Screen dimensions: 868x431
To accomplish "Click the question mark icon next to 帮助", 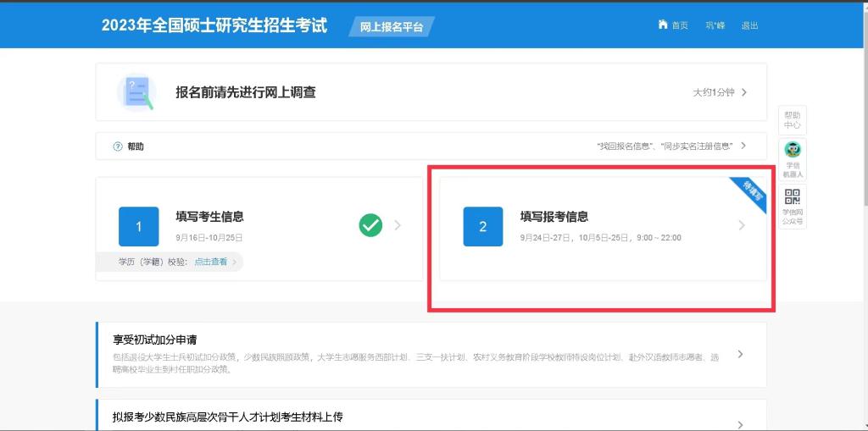I will [x=118, y=146].
